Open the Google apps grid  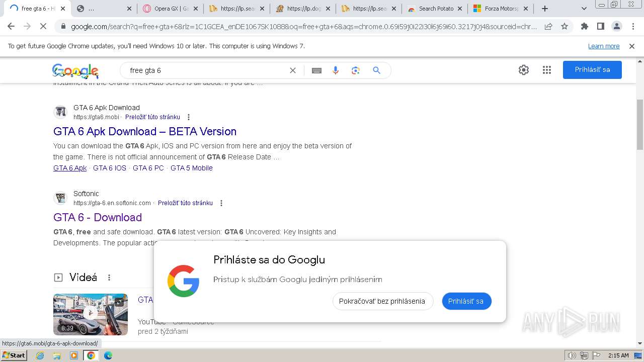(547, 70)
